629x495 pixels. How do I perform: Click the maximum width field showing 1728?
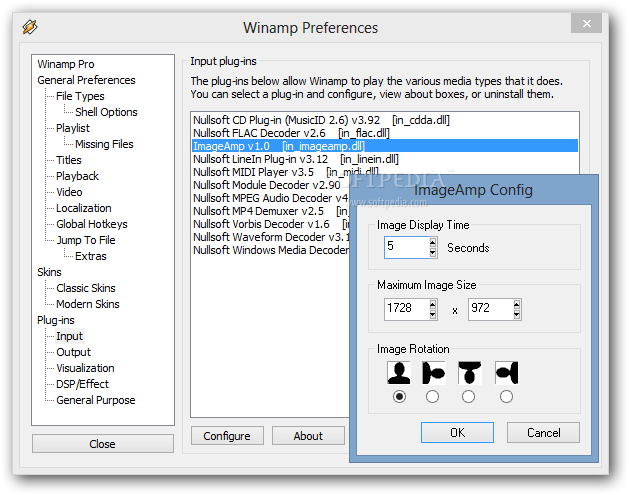click(x=406, y=309)
